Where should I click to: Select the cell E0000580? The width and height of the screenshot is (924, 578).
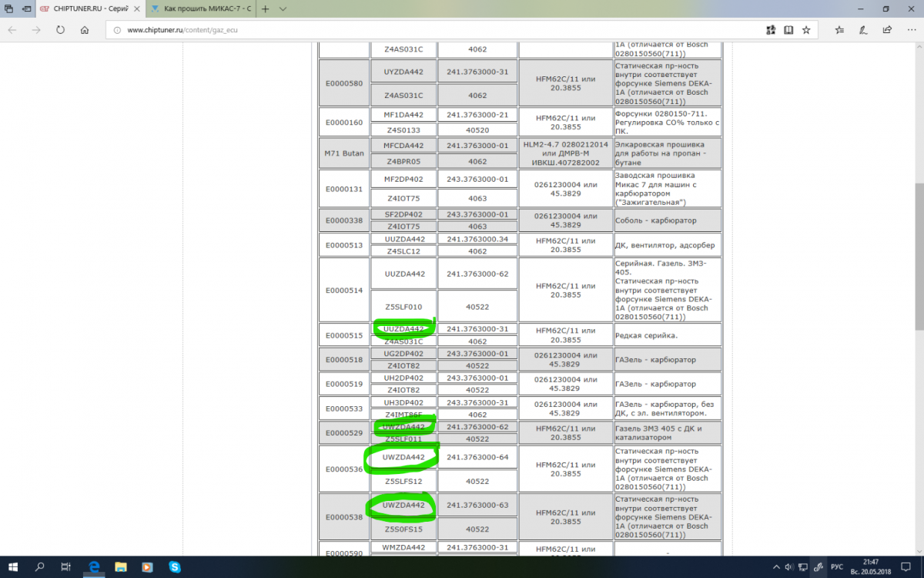(344, 83)
